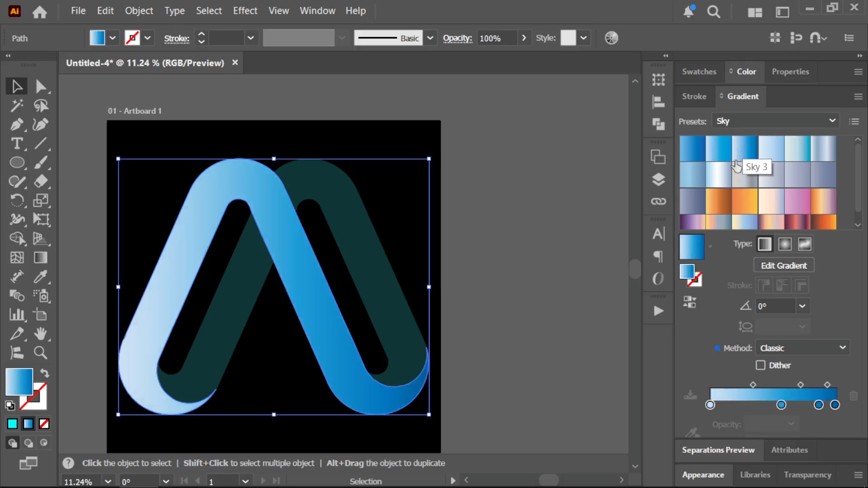Select the Scale tool
This screenshot has height=488, width=868.
tap(41, 201)
